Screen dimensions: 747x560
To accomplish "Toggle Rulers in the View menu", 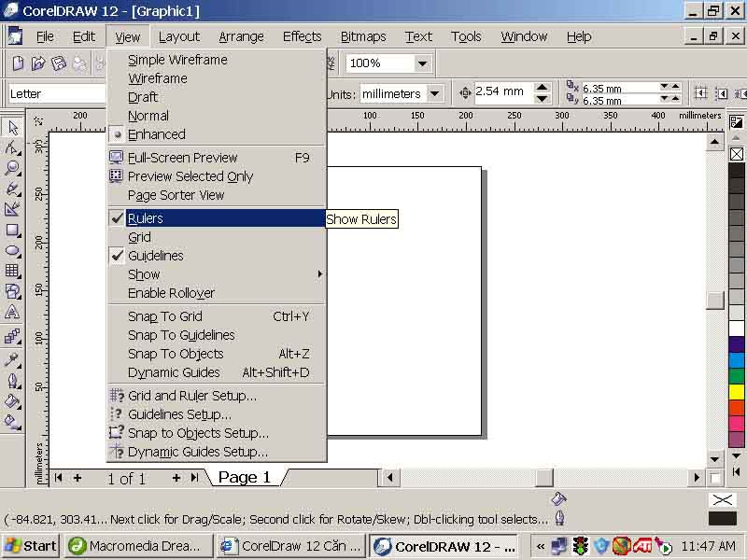I will (x=218, y=218).
